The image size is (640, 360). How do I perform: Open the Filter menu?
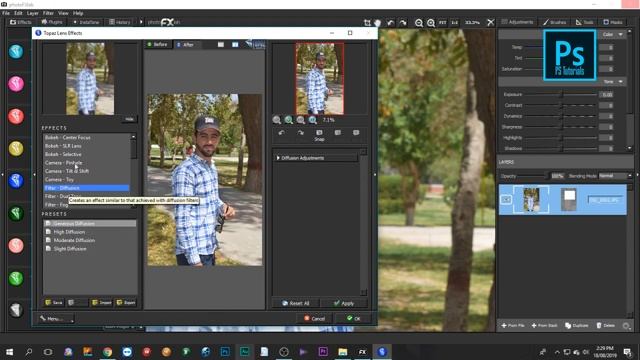[x=48, y=13]
